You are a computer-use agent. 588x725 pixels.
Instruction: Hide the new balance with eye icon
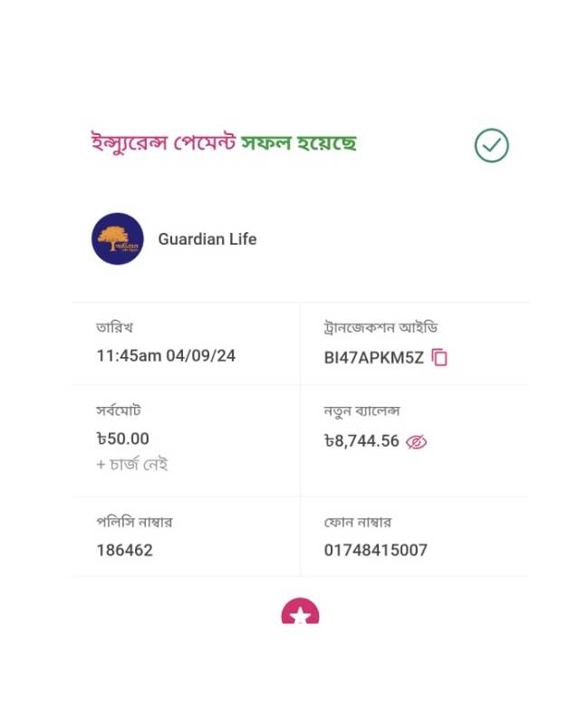pyautogui.click(x=416, y=442)
